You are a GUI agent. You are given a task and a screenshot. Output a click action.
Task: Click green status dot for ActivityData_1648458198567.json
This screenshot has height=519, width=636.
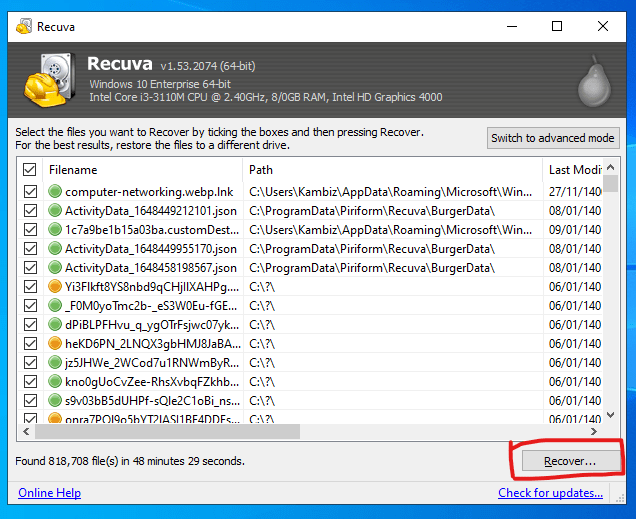pos(55,267)
